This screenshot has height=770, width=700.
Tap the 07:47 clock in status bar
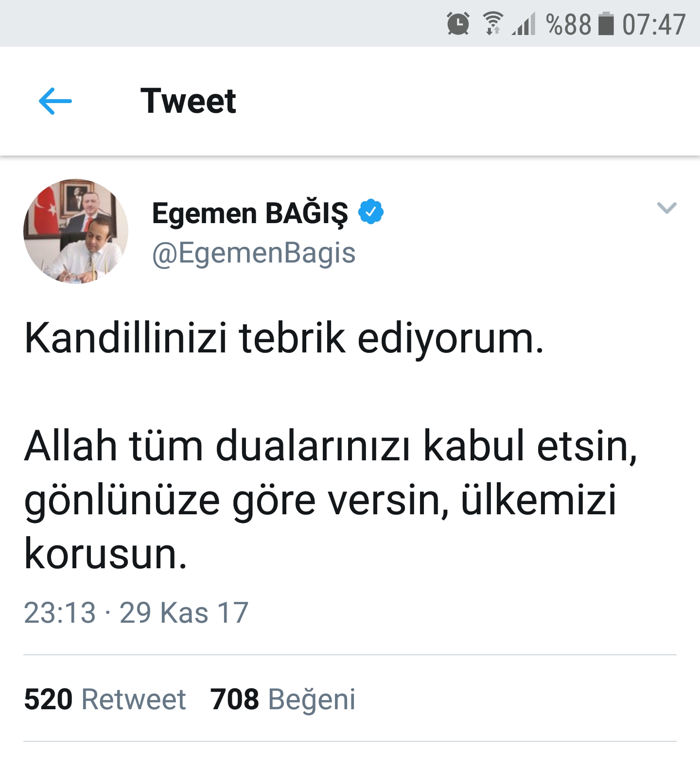pos(654,24)
